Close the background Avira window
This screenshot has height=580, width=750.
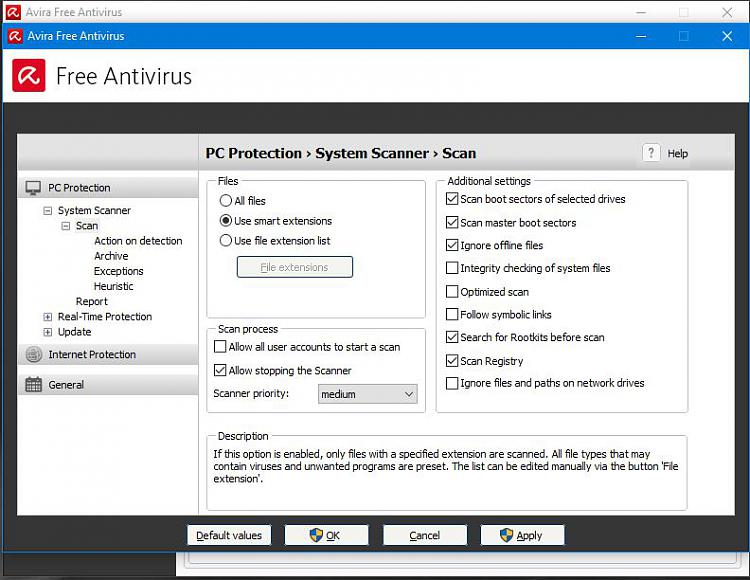pyautogui.click(x=727, y=12)
